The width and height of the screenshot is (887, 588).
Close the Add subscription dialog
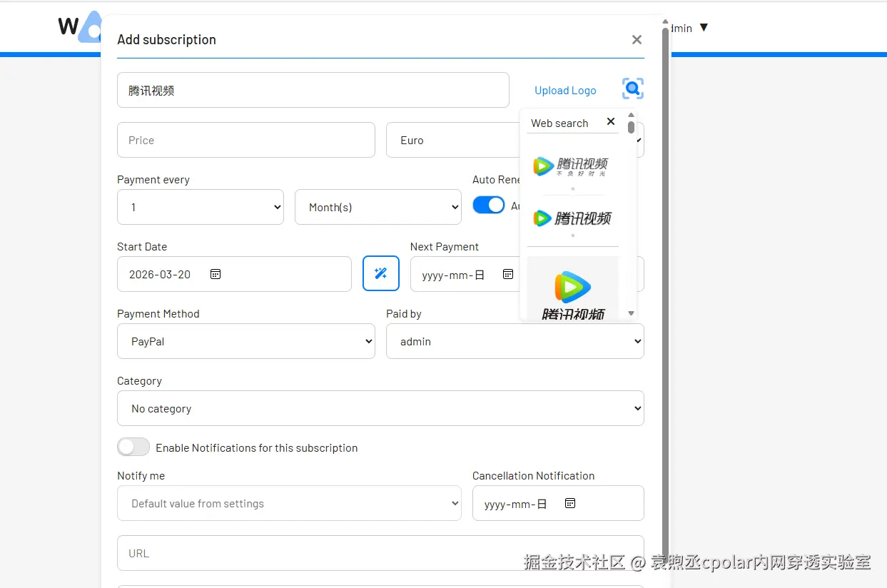[637, 40]
